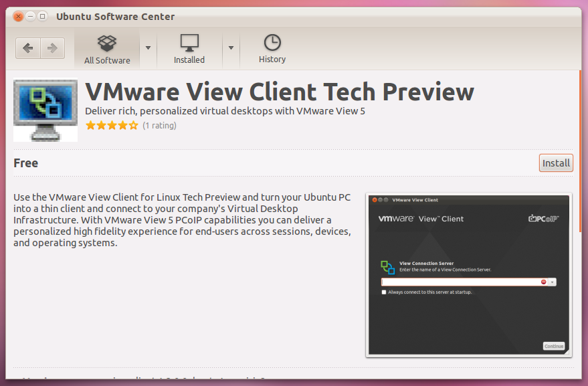Open the History section
The height and width of the screenshot is (386, 588).
pyautogui.click(x=272, y=50)
